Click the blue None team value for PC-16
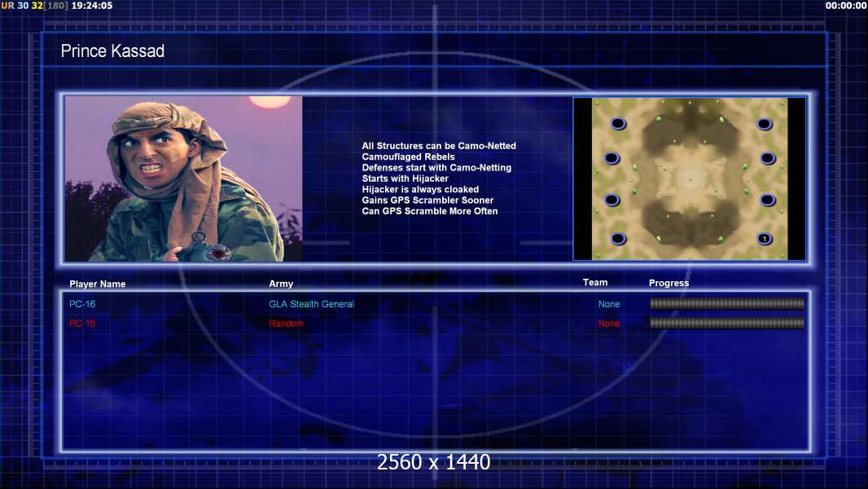Viewport: 868px width, 489px height. click(609, 304)
